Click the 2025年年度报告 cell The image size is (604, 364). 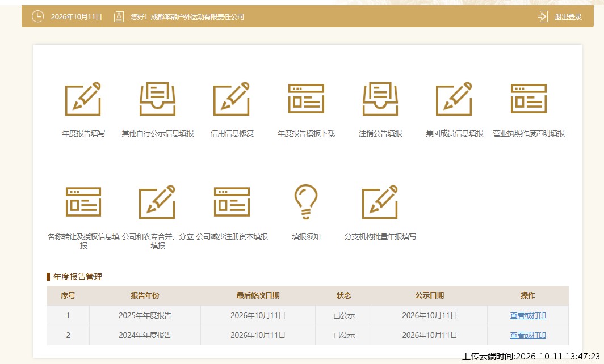click(x=145, y=315)
